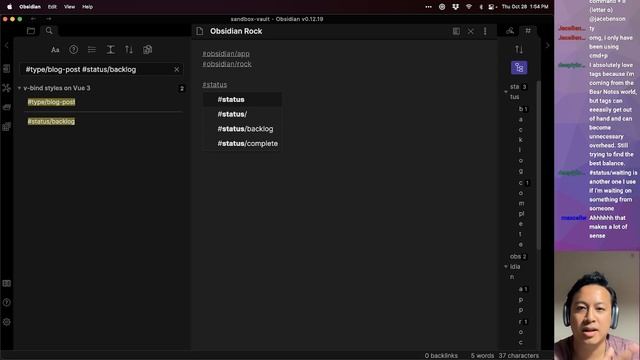Navigate forward with title bar arrow
This screenshot has width=640, height=360.
click(x=49, y=19)
